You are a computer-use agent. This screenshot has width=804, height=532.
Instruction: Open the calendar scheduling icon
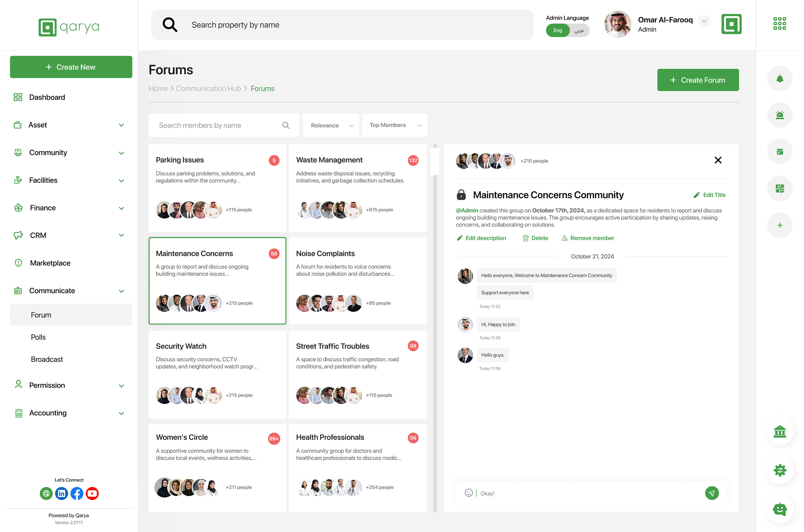point(780,152)
